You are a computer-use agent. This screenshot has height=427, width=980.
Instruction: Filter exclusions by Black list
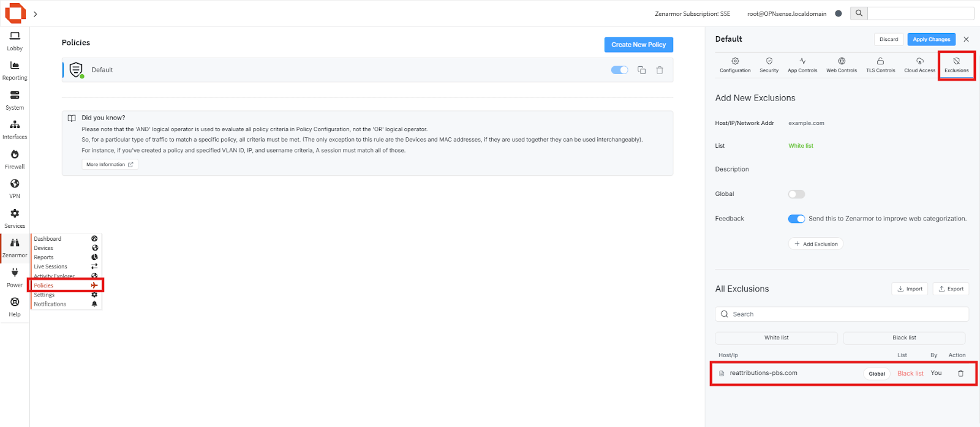pos(904,338)
